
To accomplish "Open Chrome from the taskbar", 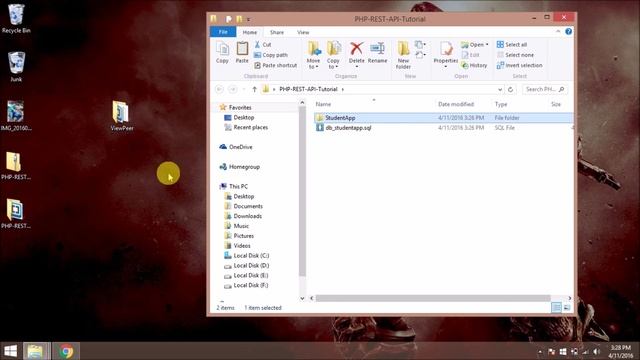I will (66, 351).
